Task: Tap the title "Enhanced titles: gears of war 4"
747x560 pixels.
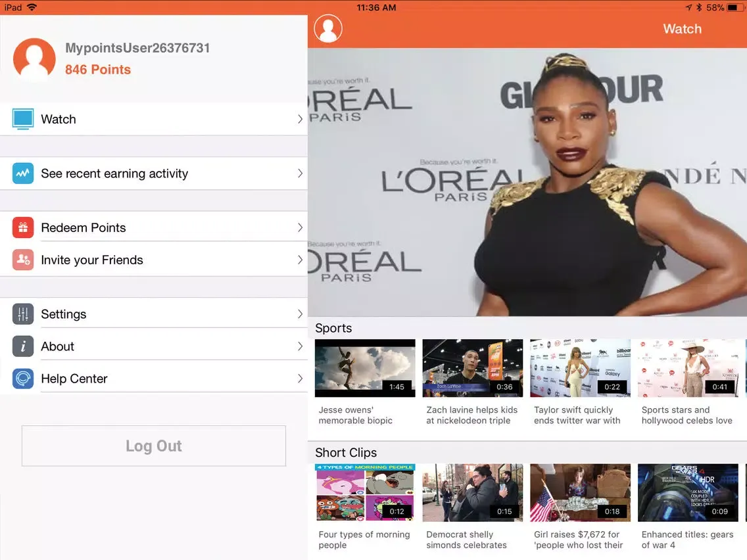Action: click(687, 540)
